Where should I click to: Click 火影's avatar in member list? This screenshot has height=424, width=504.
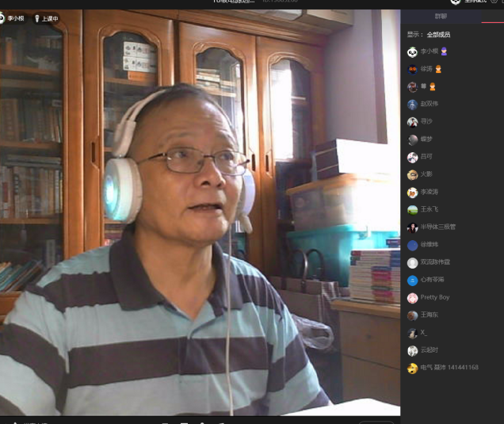(x=412, y=174)
